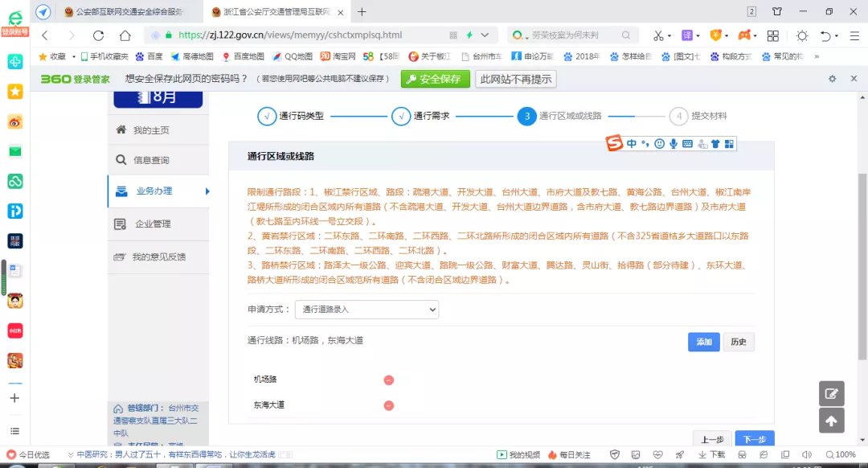
Task: Open the undo closed tab icon
Action: (x=825, y=35)
